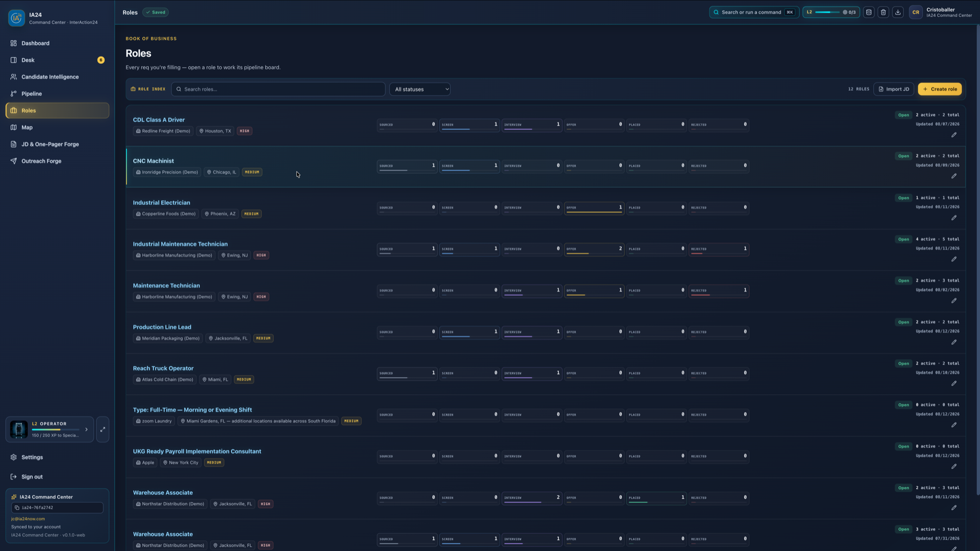Click the Dashboard grid icon
The width and height of the screenshot is (980, 551).
click(x=14, y=43)
